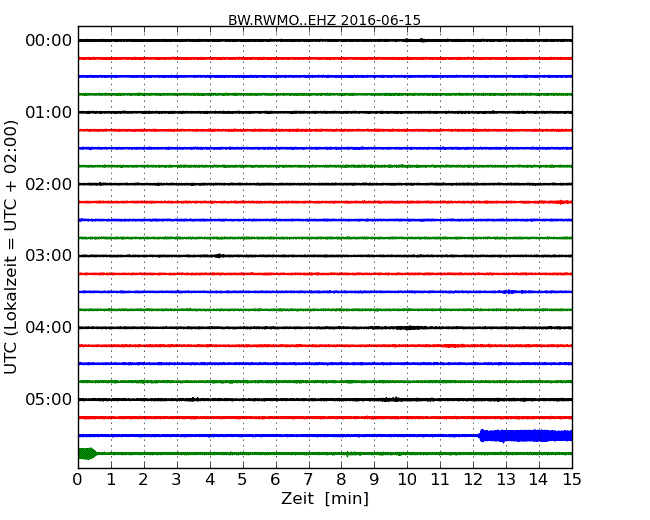Click the 03:00 time label

[49, 255]
